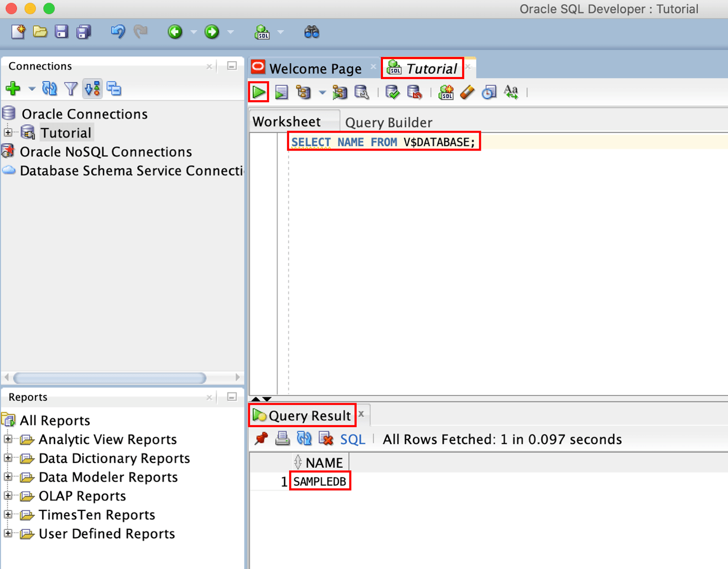The height and width of the screenshot is (569, 728).
Task: Clear the worksheet using the eraser icon
Action: [x=467, y=92]
